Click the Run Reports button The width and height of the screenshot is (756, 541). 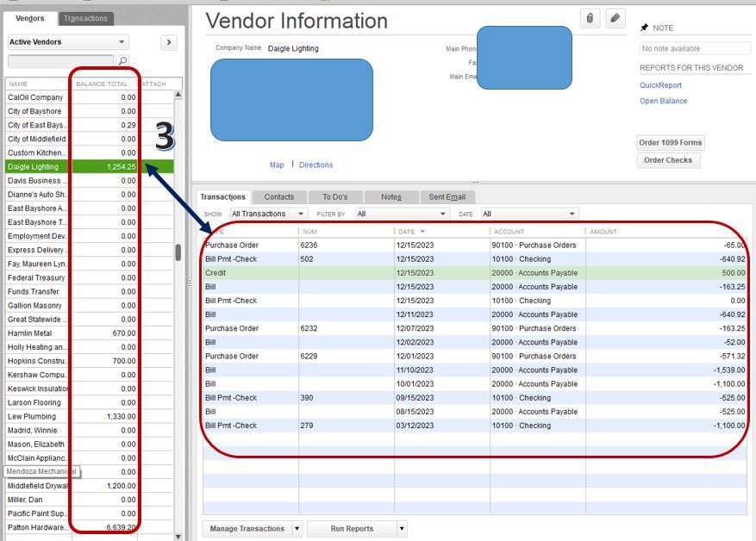[352, 528]
